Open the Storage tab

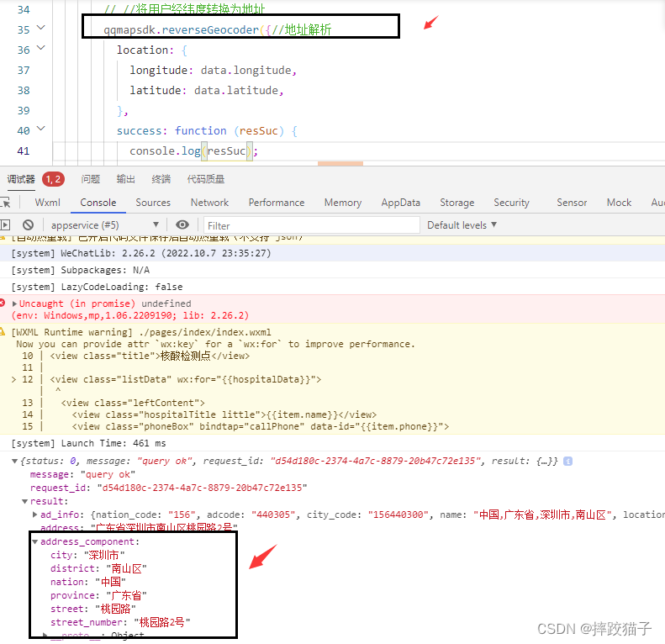click(457, 203)
